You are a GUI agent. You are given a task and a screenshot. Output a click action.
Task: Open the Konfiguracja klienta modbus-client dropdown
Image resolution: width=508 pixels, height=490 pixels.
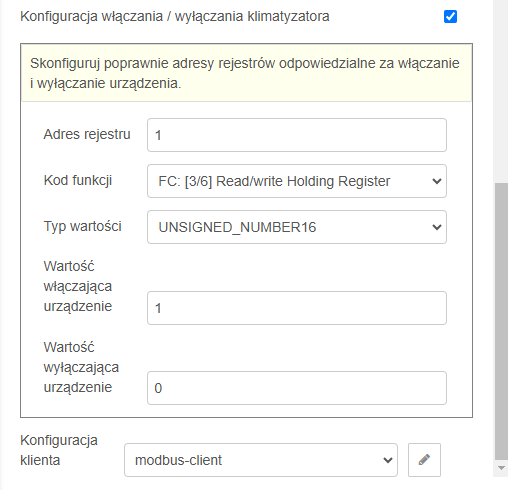(x=261, y=460)
